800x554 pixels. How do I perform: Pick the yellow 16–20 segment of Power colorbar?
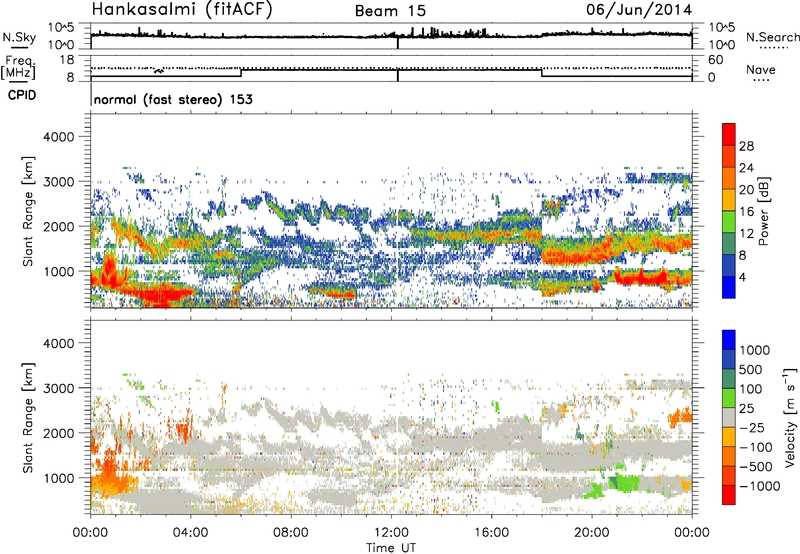pos(729,200)
